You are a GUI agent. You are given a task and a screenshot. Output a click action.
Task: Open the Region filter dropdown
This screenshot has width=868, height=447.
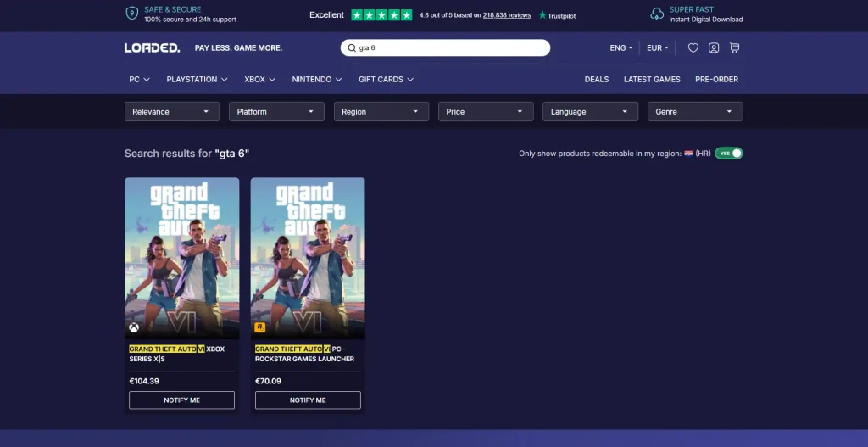pos(381,111)
